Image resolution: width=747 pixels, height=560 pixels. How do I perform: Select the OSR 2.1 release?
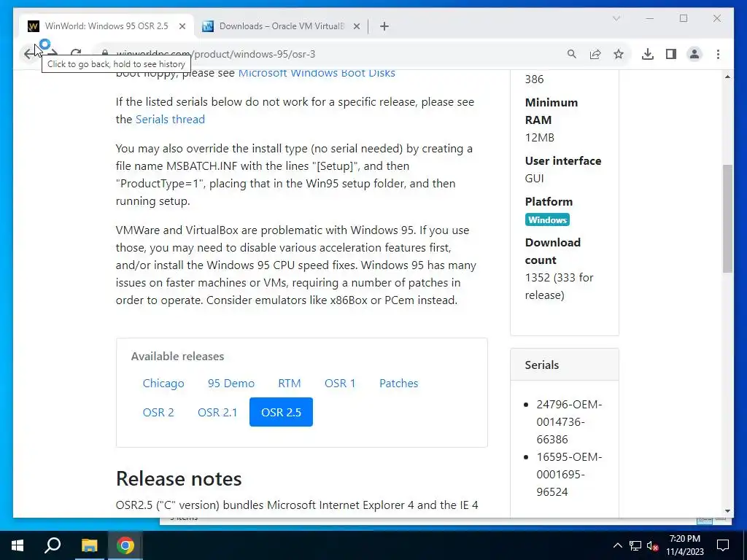coord(217,412)
